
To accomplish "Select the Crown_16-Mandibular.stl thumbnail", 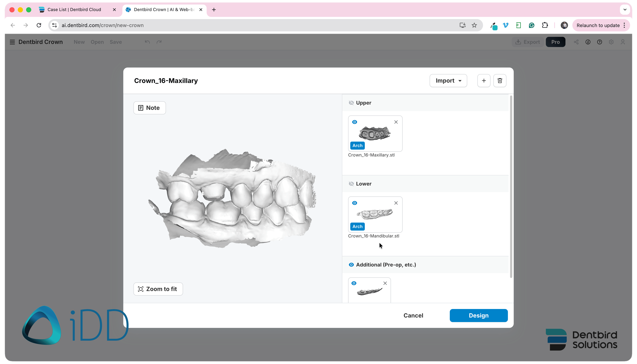I will (375, 215).
